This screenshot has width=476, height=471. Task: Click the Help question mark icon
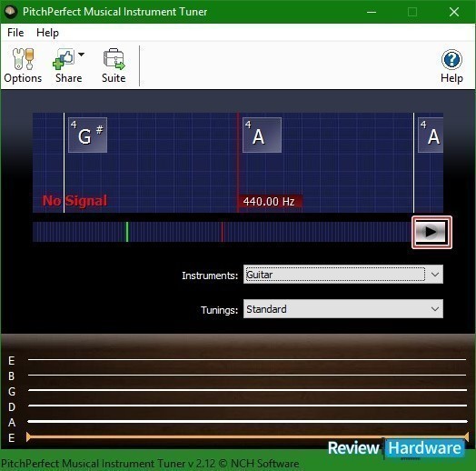(x=451, y=59)
